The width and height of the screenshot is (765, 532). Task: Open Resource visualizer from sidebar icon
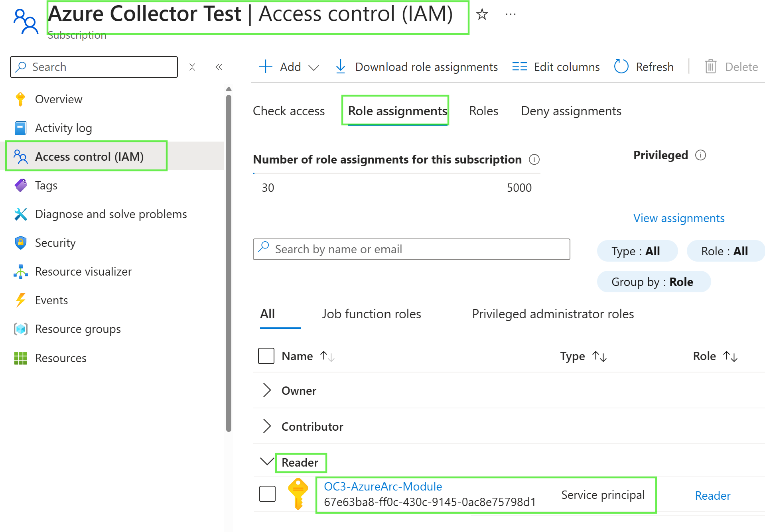(x=21, y=272)
